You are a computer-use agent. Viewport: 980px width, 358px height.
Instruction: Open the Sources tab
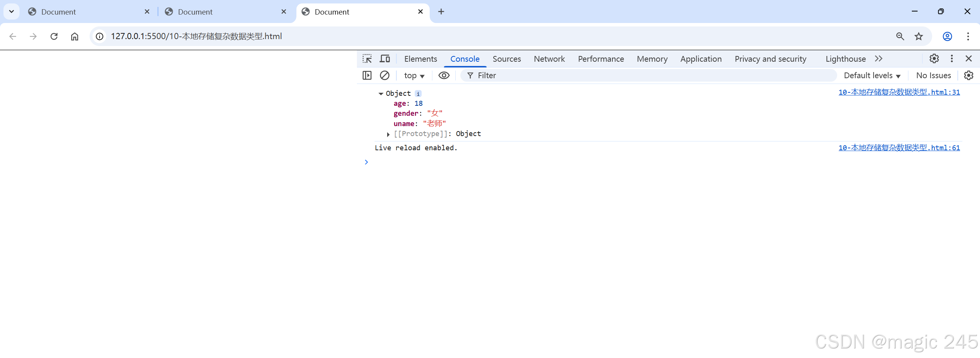click(507, 59)
